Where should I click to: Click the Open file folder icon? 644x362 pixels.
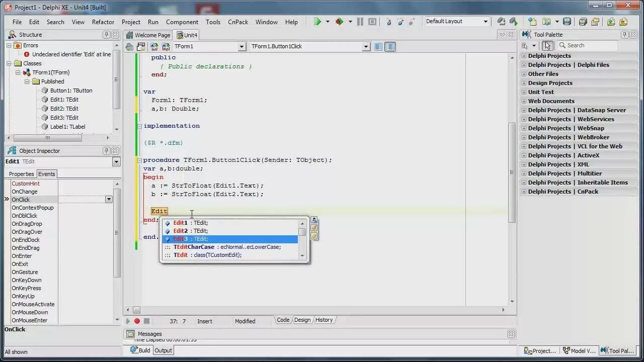(x=546, y=22)
